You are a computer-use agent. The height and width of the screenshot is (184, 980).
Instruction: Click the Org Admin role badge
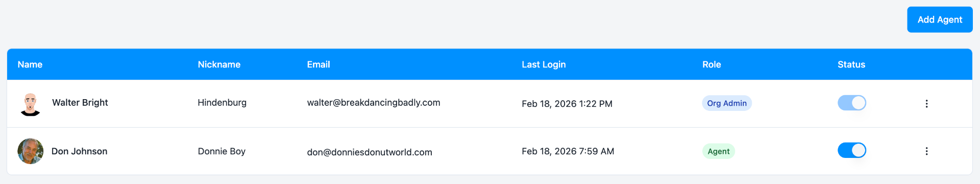click(727, 103)
